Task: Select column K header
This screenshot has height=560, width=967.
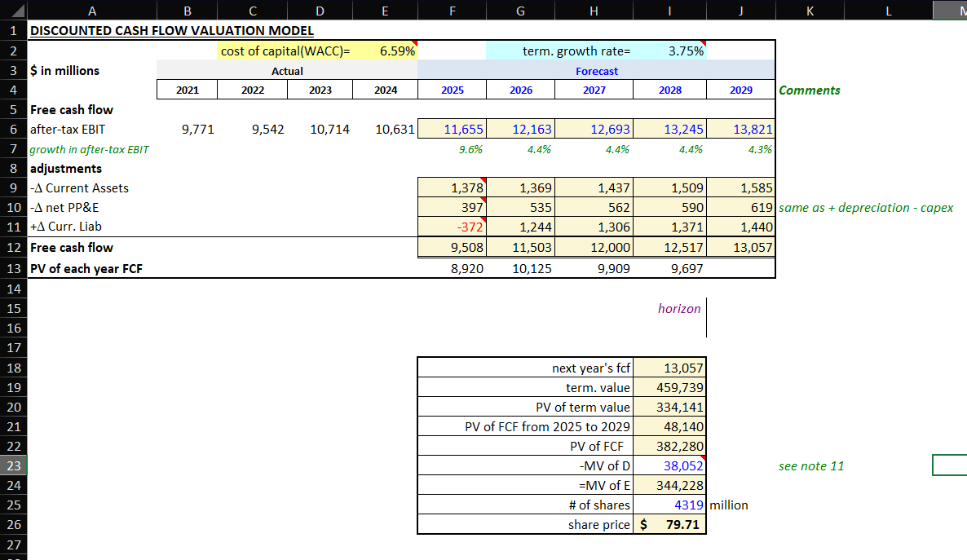Action: [810, 11]
